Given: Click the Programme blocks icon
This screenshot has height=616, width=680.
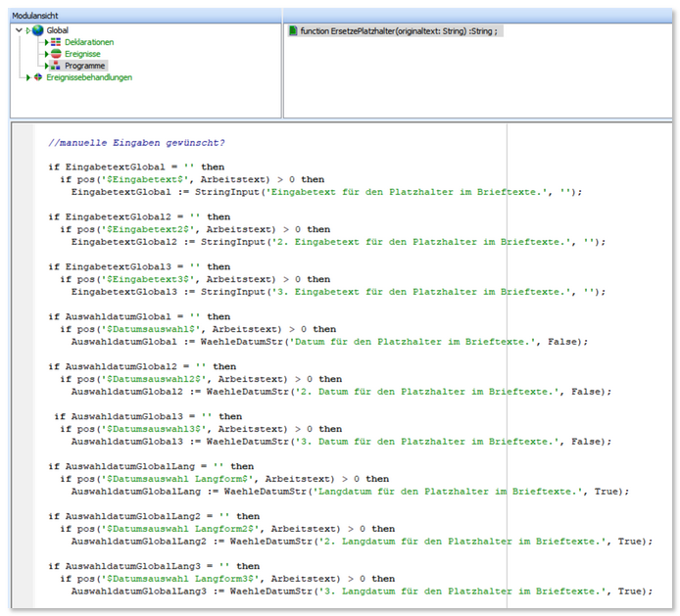Looking at the screenshot, I should pos(56,66).
